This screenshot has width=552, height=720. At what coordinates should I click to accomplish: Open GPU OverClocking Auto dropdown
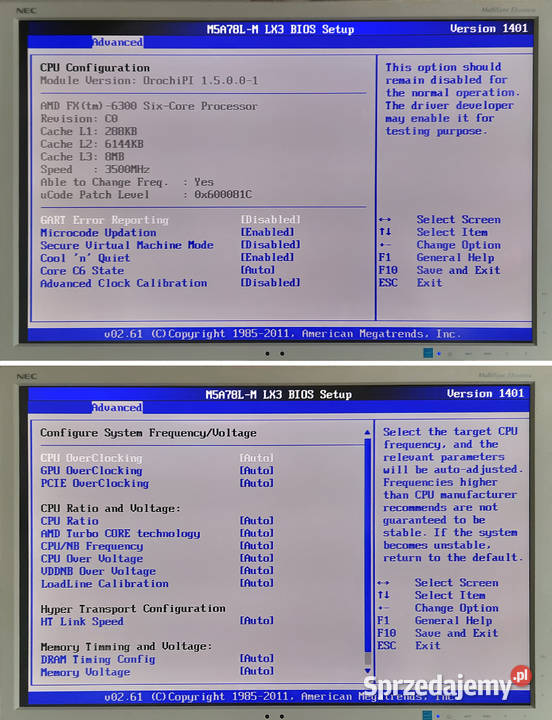256,470
